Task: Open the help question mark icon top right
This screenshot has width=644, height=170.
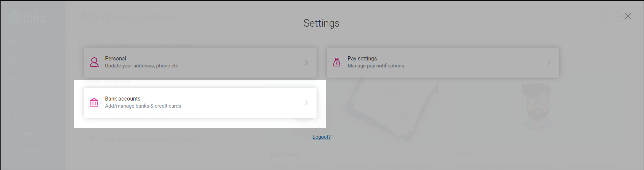Action: tap(603, 16)
